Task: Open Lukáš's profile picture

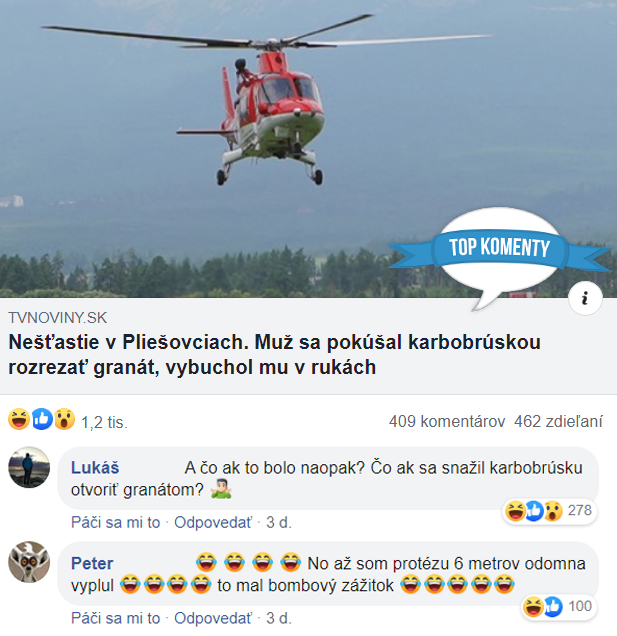Action: coord(29,467)
